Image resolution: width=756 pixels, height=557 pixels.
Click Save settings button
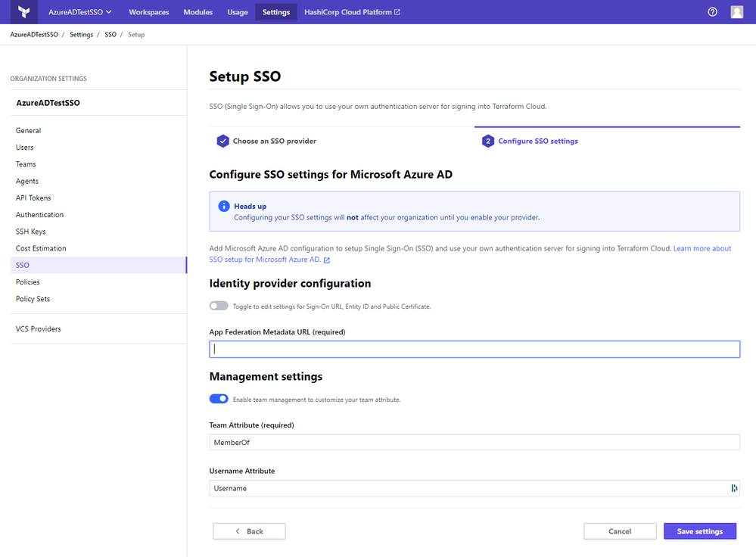(700, 531)
